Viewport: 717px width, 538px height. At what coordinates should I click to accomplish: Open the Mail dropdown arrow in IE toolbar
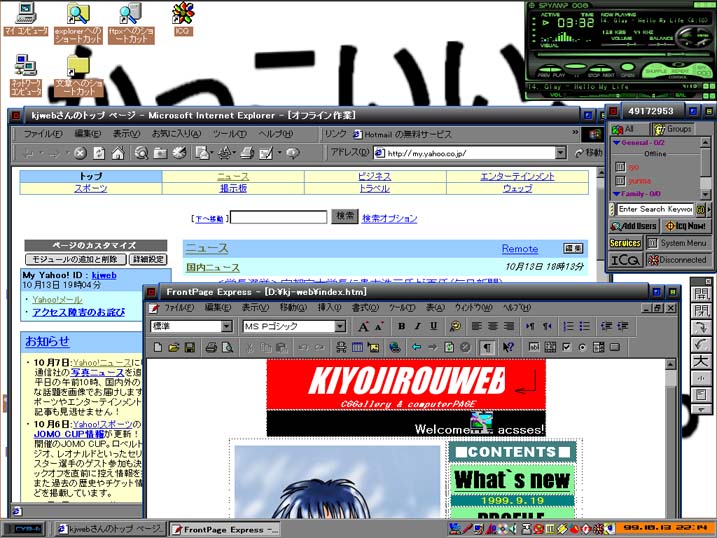(x=212, y=153)
